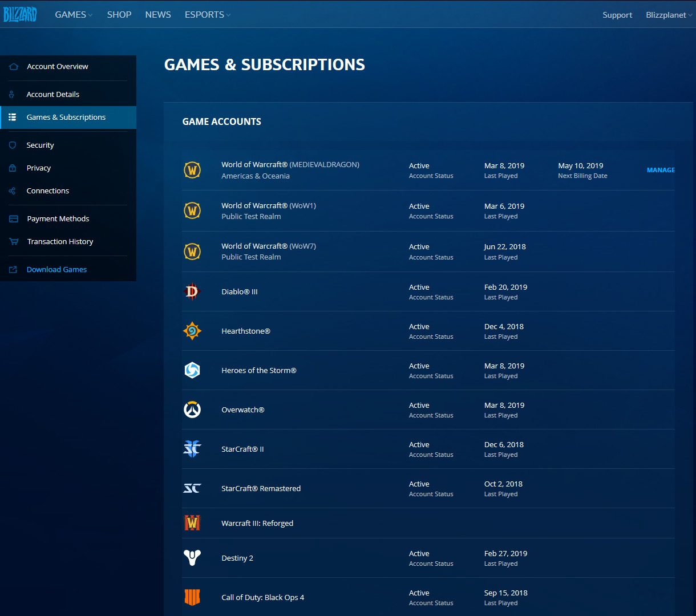Click the StarCraft Remastered title
The image size is (696, 616).
(x=261, y=488)
